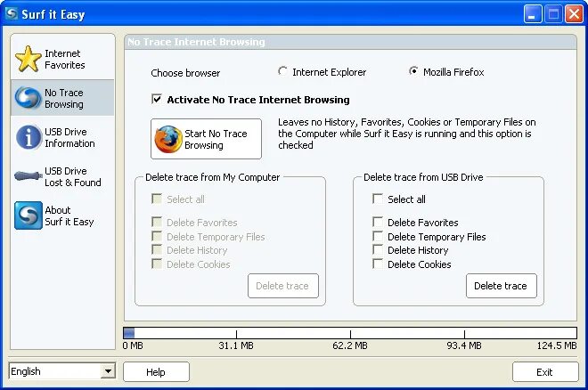The image size is (588, 390).
Task: Click the 'Leaves no History' description text
Action: coord(407,134)
